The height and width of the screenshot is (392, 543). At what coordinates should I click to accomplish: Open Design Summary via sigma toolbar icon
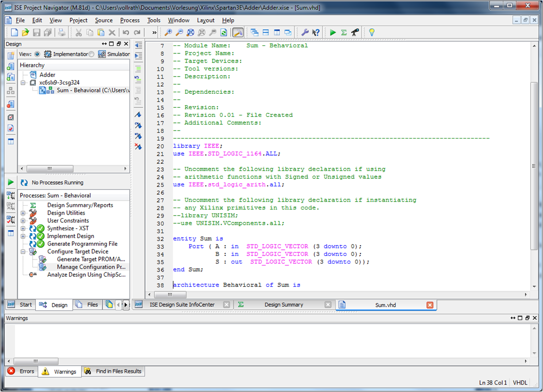pos(344,32)
